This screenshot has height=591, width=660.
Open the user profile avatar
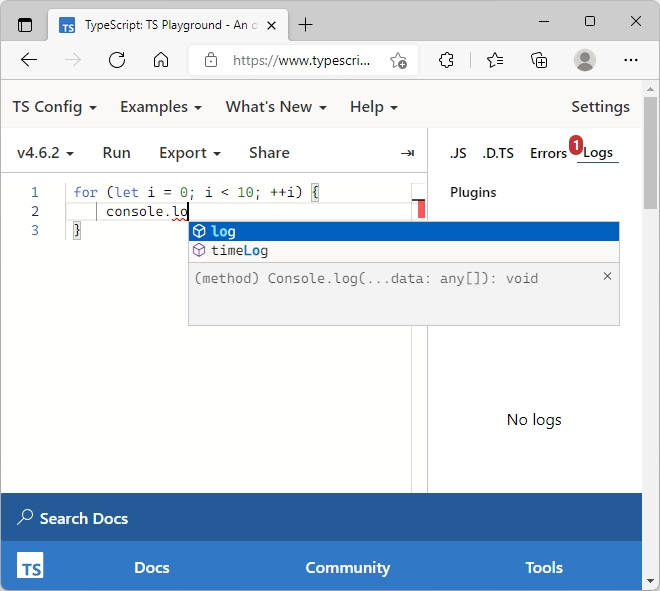[x=585, y=60]
